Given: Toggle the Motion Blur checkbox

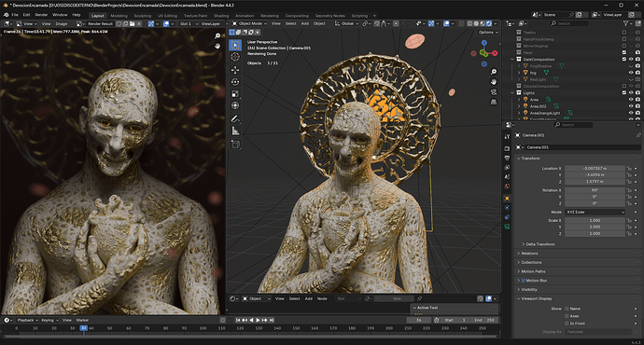Looking at the screenshot, I should (x=524, y=281).
